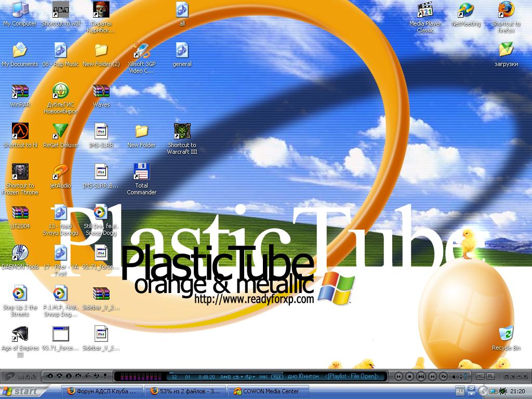Select the UT2004 archive icon
532x399 pixels.
[x=20, y=217]
